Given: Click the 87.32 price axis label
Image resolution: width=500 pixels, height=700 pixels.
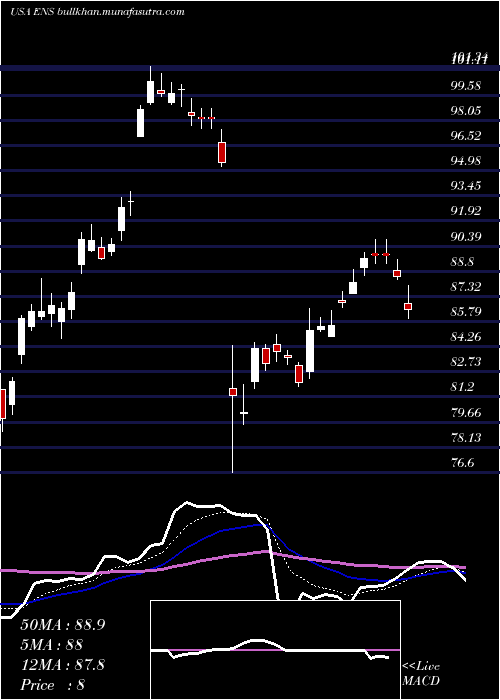Looking at the screenshot, I should 466,286.
